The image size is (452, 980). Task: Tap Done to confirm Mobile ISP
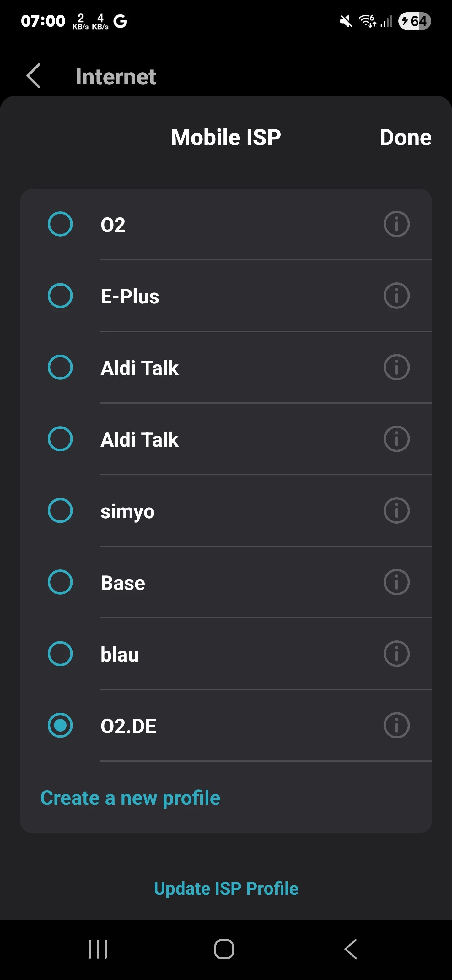(405, 137)
